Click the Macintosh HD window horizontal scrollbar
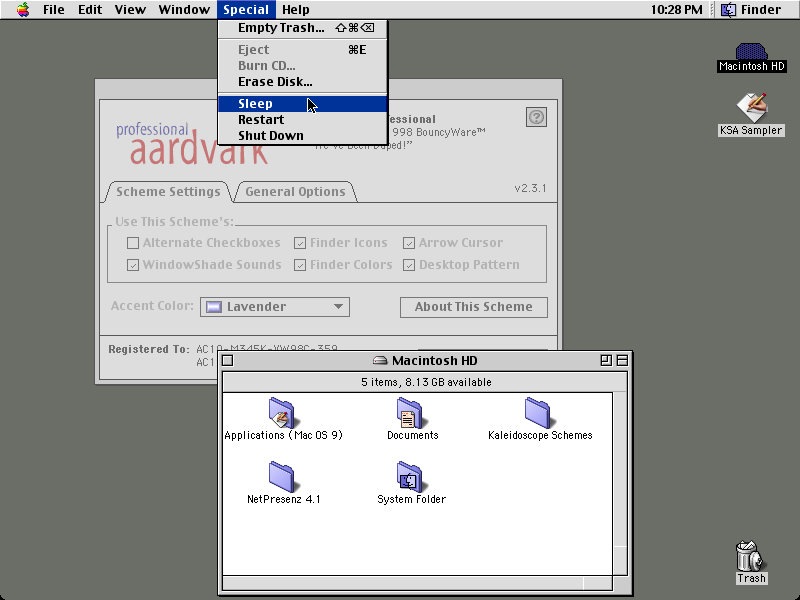The height and width of the screenshot is (600, 800). pyautogui.click(x=417, y=583)
